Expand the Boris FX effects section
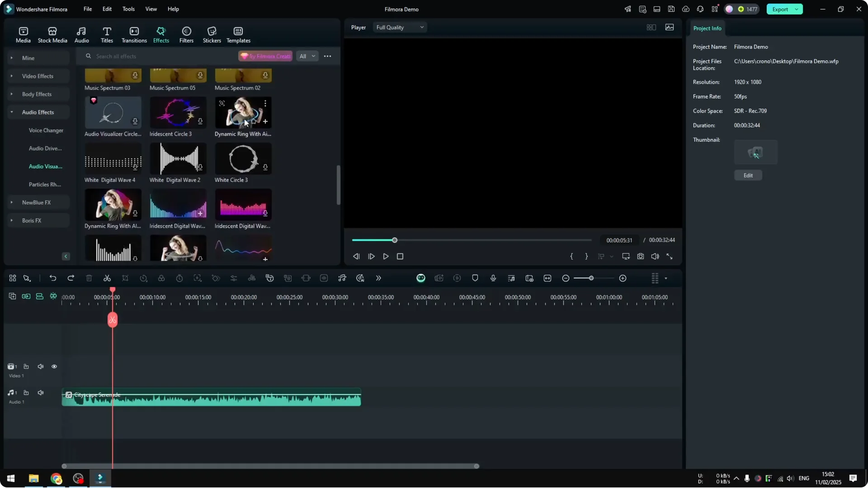868x488 pixels. point(31,221)
